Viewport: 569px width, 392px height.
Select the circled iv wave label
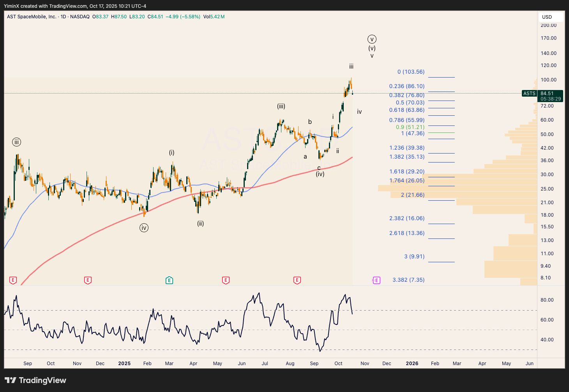click(x=144, y=228)
